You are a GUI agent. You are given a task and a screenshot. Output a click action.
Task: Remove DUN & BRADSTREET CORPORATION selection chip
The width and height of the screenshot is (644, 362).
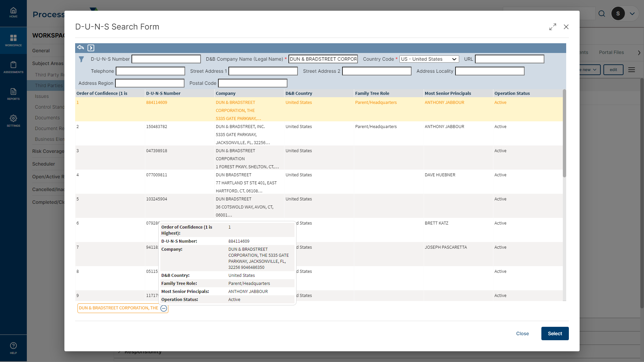click(x=164, y=308)
